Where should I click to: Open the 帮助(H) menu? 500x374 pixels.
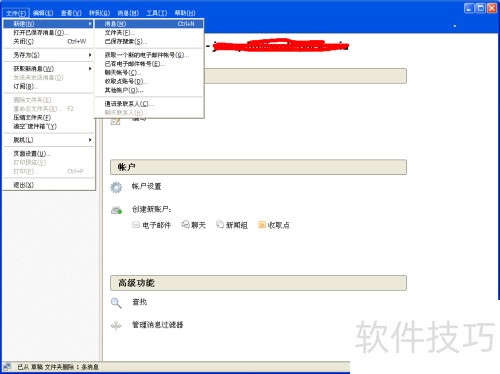coord(185,13)
